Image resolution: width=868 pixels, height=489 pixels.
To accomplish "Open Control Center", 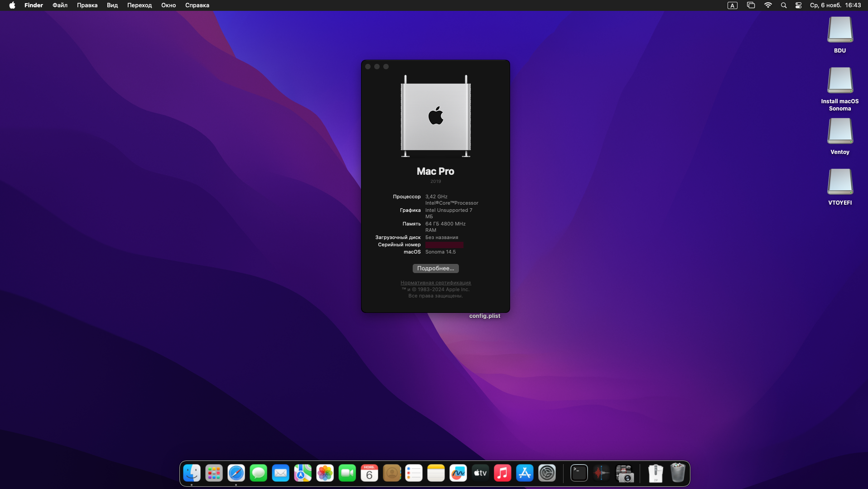I will click(799, 5).
